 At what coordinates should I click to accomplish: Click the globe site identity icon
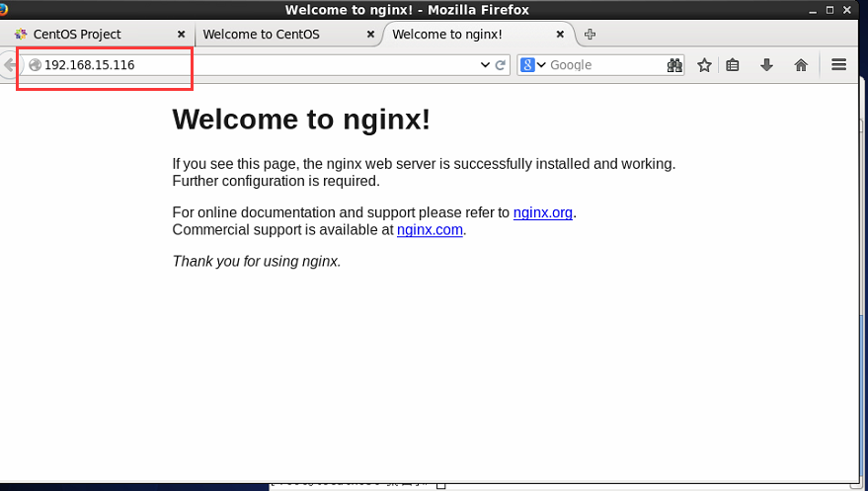coord(36,65)
